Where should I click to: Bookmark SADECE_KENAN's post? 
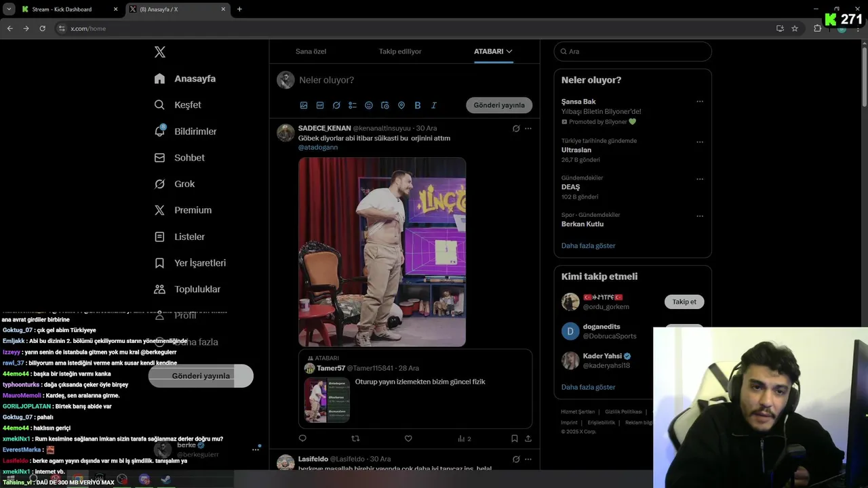pyautogui.click(x=515, y=439)
